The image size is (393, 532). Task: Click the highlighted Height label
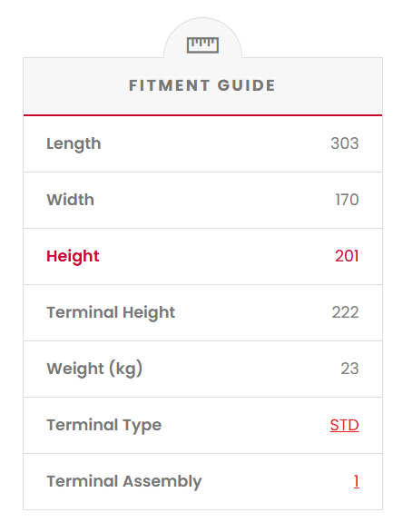click(x=73, y=257)
